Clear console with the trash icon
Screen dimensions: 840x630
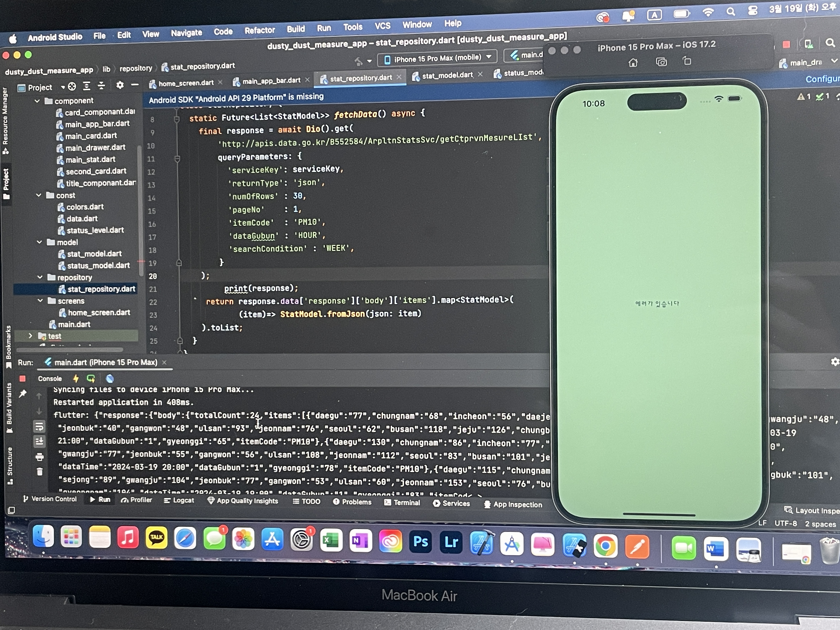40,472
